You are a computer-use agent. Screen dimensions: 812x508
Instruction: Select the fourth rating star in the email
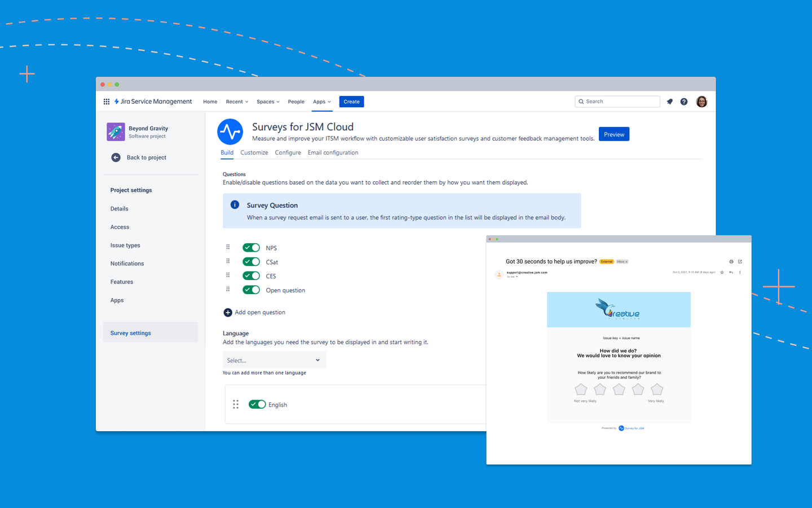coord(638,389)
